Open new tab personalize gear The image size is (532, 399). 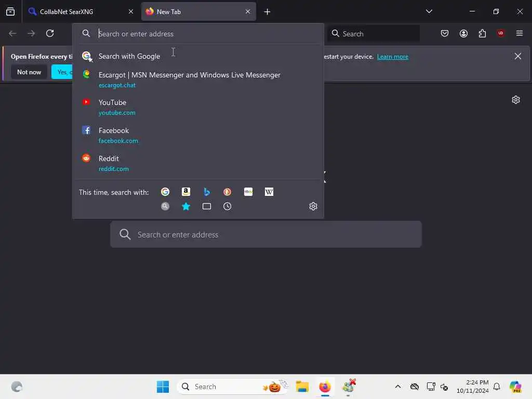click(x=516, y=100)
